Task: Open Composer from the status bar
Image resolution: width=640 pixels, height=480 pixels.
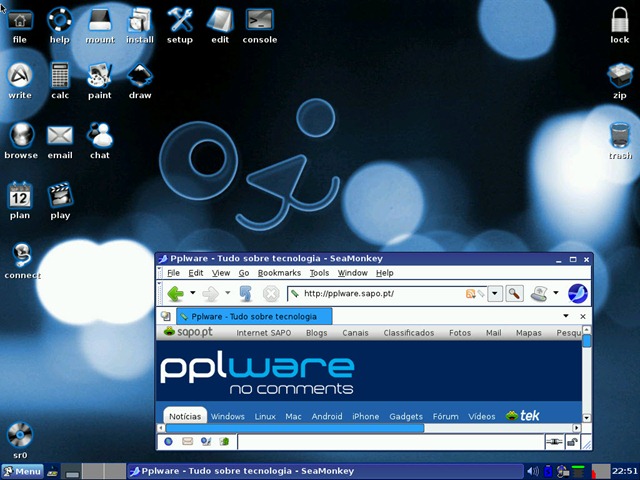Action: click(206, 441)
